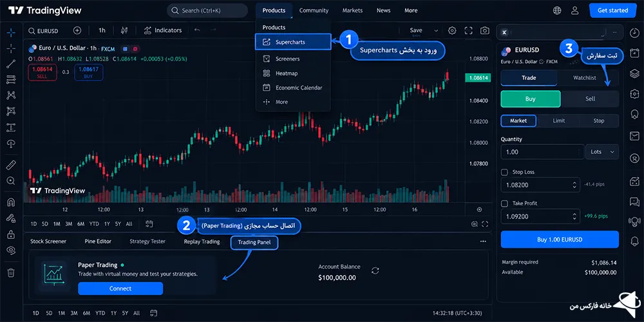Open the More menu in top navigation
The image size is (644, 322).
[411, 10]
